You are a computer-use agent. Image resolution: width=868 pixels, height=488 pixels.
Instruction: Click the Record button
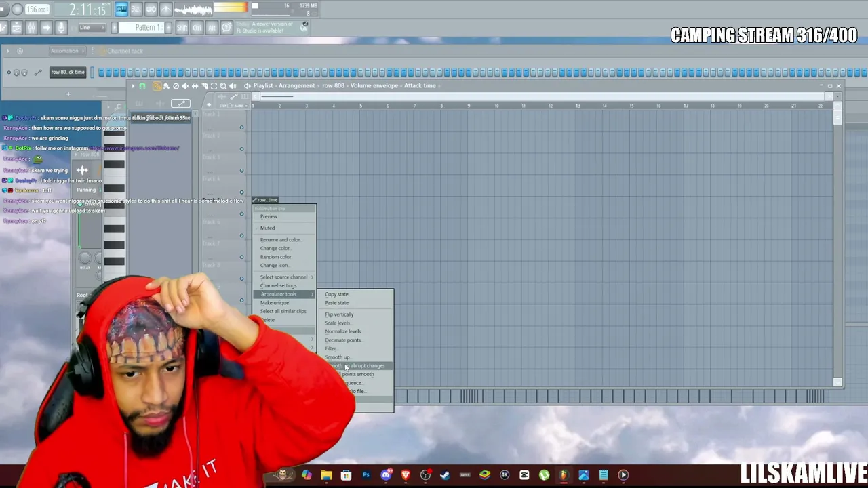pos(18,9)
